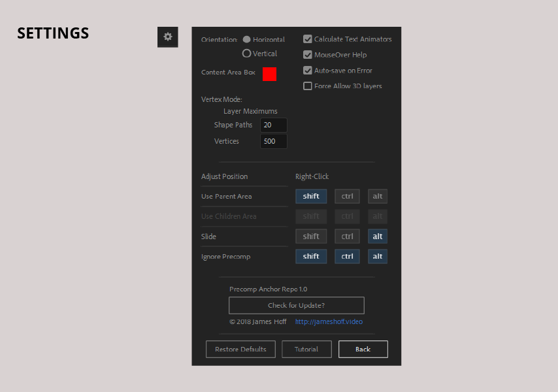
Task: Open the Content Area Box color swatch
Action: coord(269,74)
